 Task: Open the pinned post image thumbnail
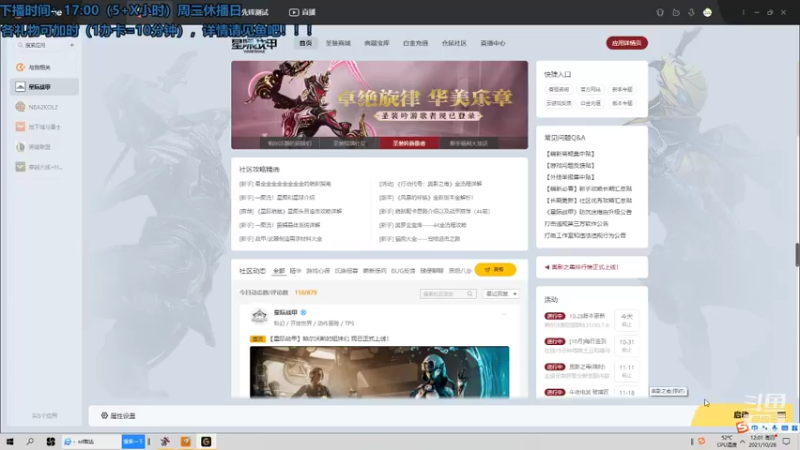click(x=379, y=372)
